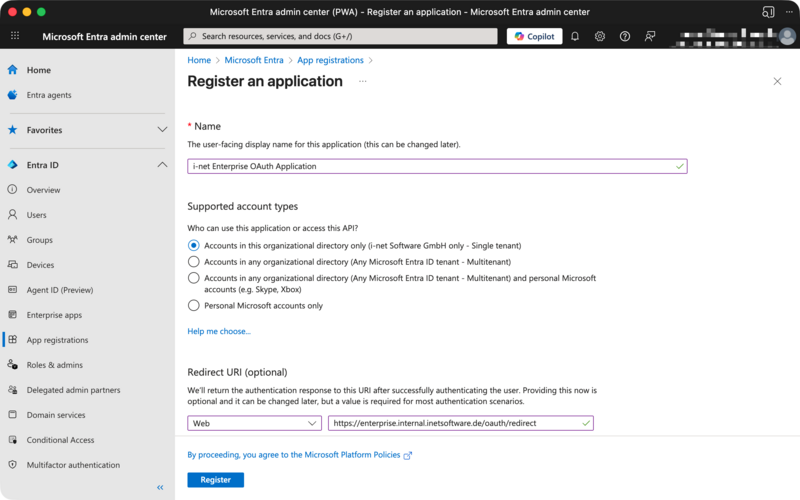Collapse the Entra ID section

162,165
